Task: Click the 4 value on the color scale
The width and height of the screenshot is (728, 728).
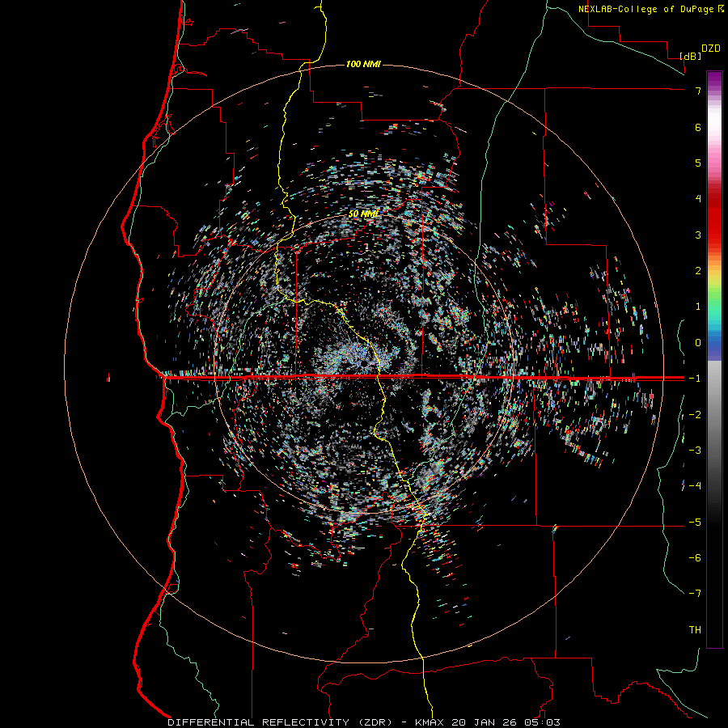Action: click(698, 199)
